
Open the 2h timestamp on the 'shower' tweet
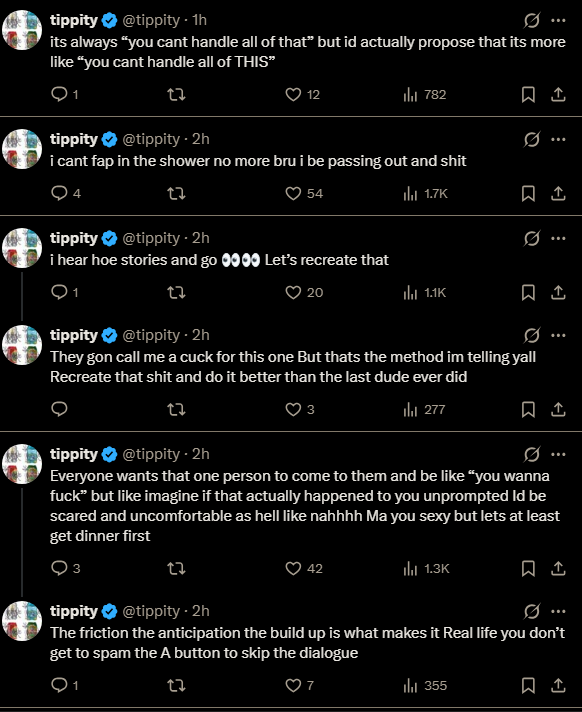click(x=201, y=139)
